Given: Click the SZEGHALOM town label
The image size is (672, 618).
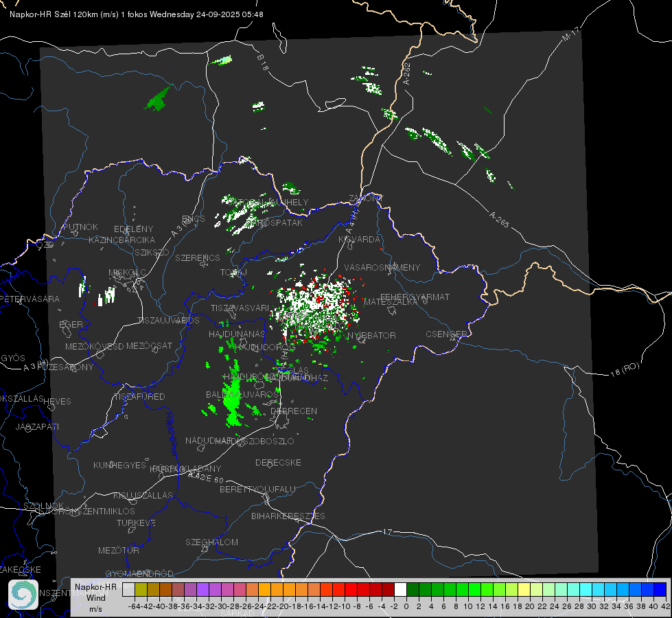Looking at the screenshot, I should click(x=211, y=542).
